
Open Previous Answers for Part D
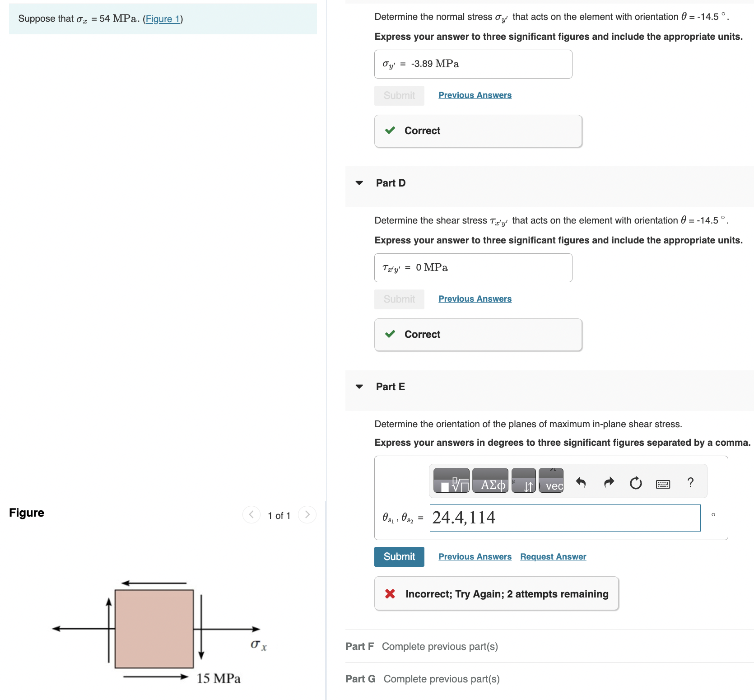pyautogui.click(x=475, y=299)
